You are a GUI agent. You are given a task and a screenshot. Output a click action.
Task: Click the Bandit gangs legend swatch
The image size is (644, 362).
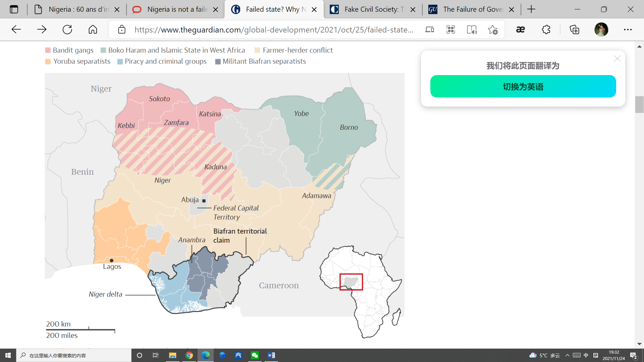coord(48,50)
